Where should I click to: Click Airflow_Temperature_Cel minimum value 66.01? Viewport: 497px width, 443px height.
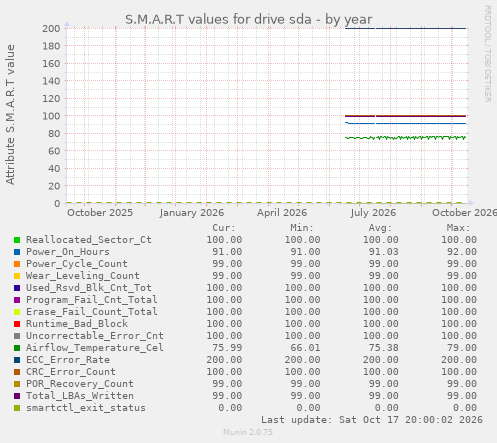point(305,348)
